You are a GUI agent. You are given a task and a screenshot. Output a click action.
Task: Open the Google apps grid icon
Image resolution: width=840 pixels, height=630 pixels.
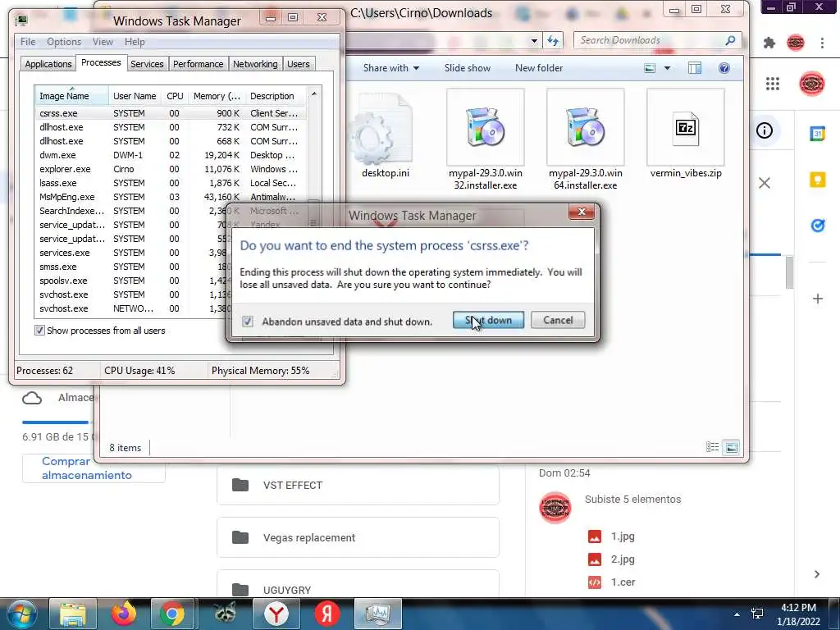(x=773, y=84)
